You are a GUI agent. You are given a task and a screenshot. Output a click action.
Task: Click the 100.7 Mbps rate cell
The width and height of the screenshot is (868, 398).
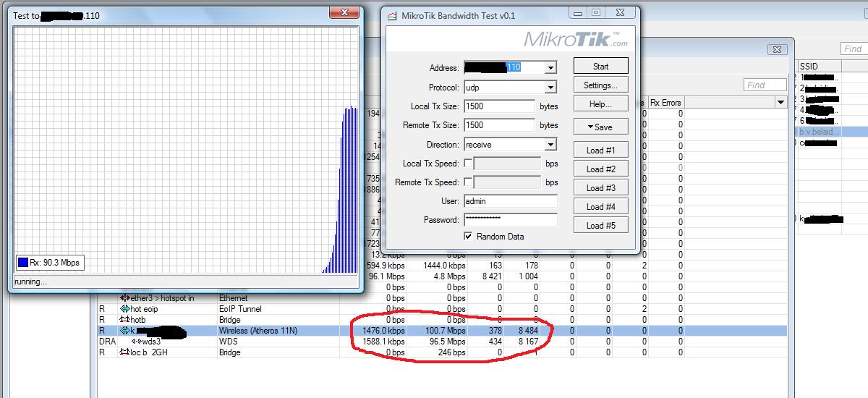[445, 331]
